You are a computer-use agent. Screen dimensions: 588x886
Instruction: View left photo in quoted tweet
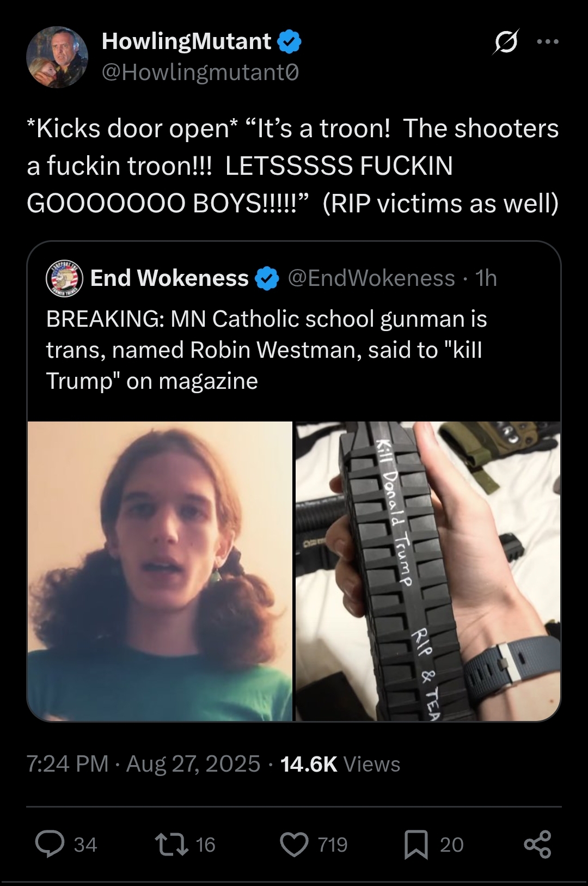point(160,571)
